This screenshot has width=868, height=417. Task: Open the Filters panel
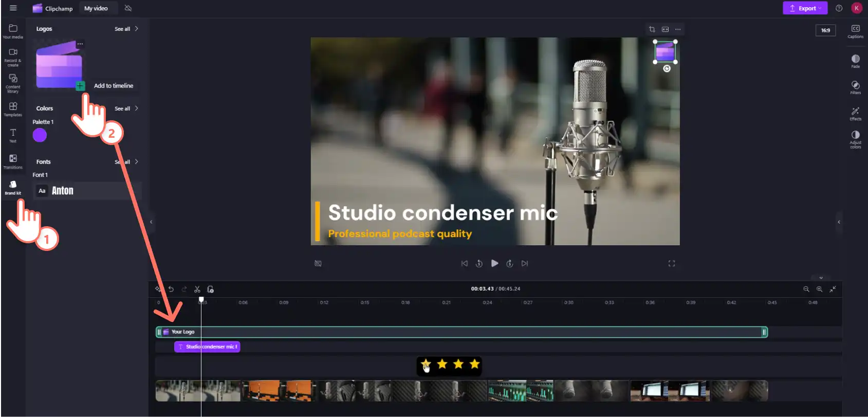pos(855,87)
